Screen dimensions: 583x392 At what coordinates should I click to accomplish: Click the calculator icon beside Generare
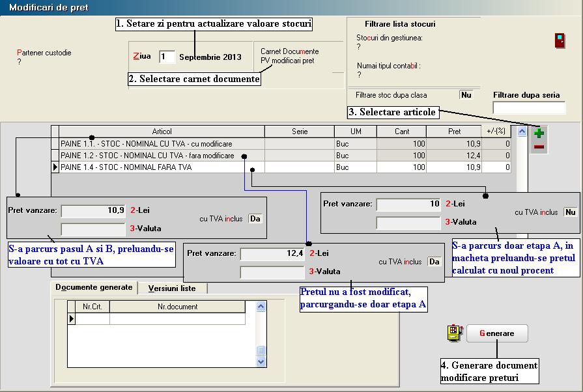[x=455, y=333]
